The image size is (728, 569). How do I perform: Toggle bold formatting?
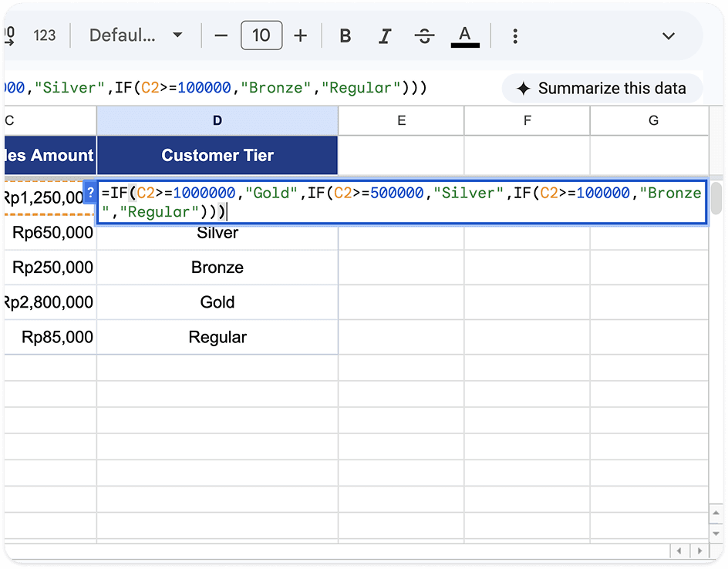point(345,35)
